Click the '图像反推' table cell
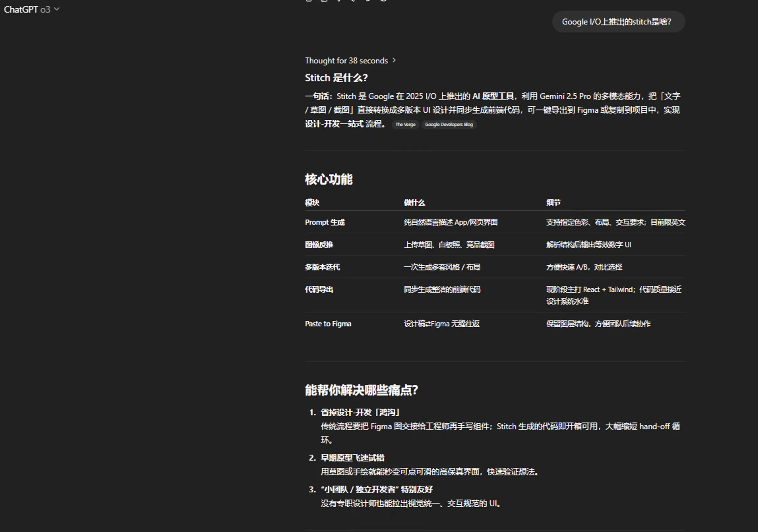758x532 pixels. (319, 245)
